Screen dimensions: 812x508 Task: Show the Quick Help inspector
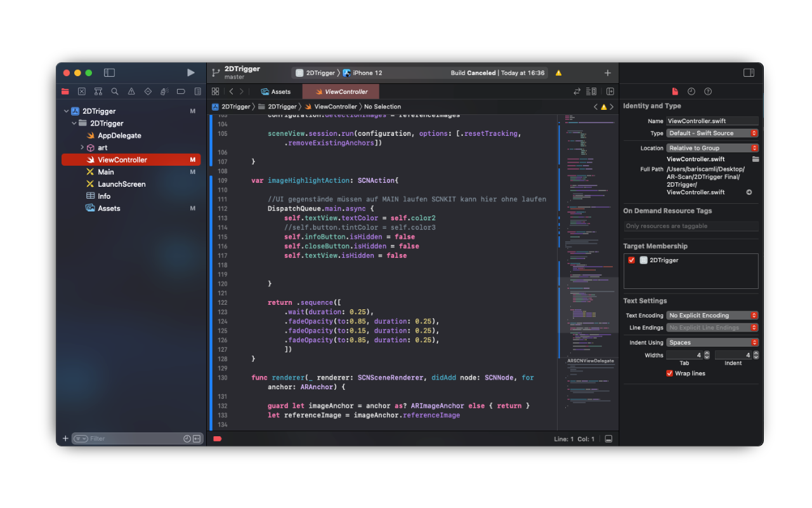coord(708,91)
